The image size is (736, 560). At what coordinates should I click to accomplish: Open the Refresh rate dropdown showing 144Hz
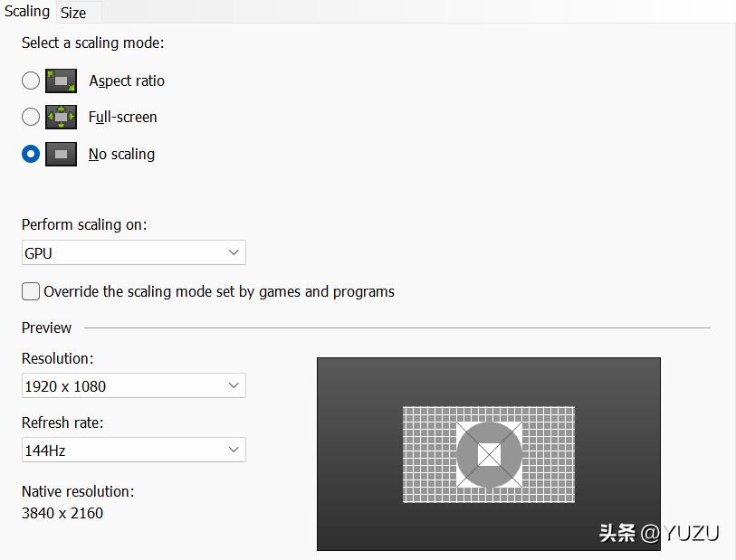click(x=133, y=450)
